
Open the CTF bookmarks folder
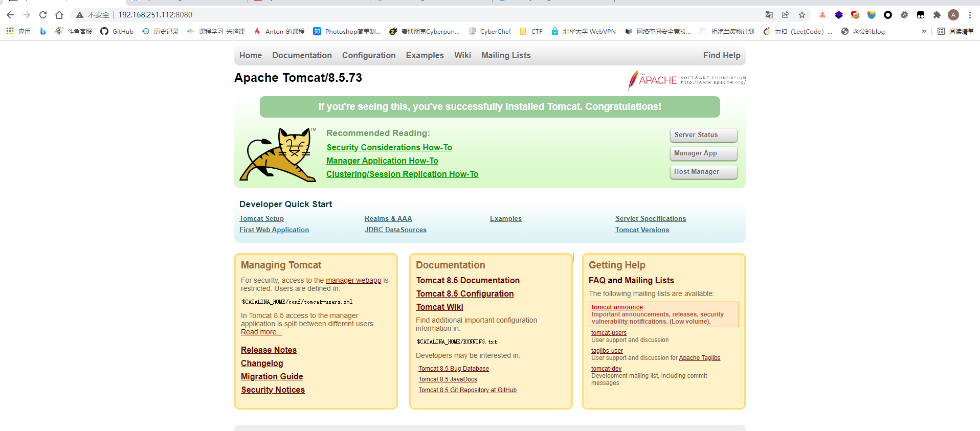pos(531,31)
